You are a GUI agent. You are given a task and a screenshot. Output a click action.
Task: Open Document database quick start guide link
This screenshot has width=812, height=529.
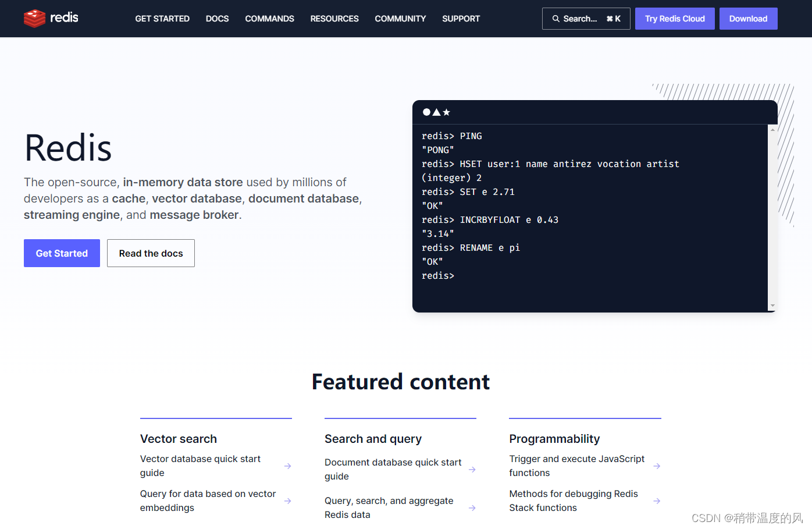point(393,470)
